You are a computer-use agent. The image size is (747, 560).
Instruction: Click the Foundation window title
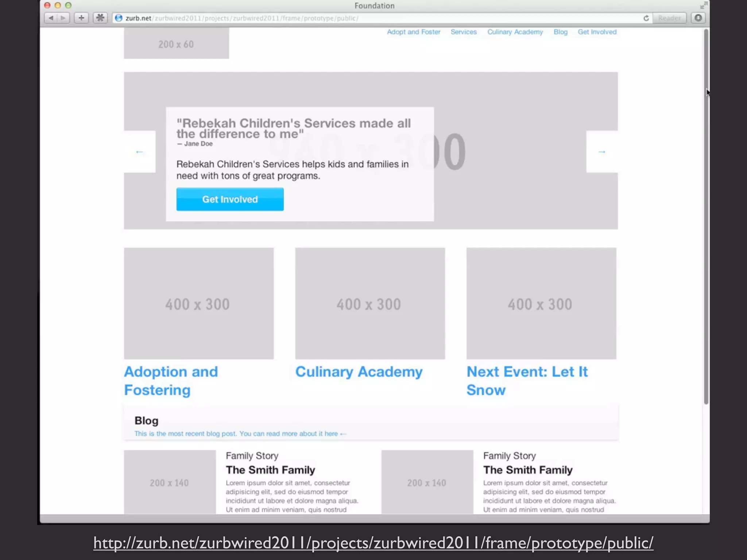pyautogui.click(x=375, y=5)
